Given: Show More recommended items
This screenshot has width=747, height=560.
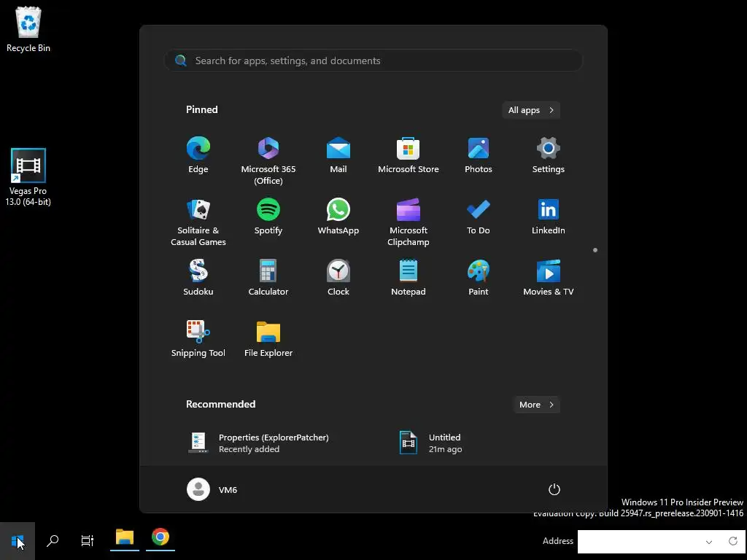Looking at the screenshot, I should [x=536, y=405].
